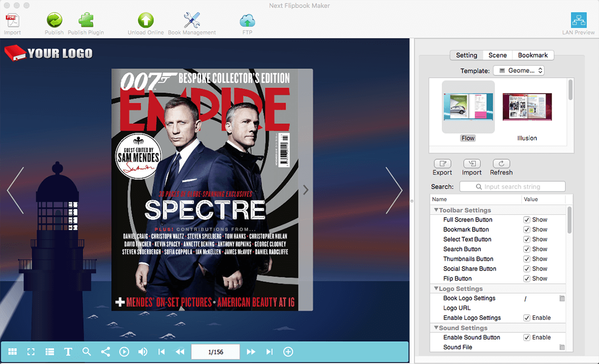Click the share icon in bottom toolbar
Viewport: 599px width, 364px height.
[106, 352]
